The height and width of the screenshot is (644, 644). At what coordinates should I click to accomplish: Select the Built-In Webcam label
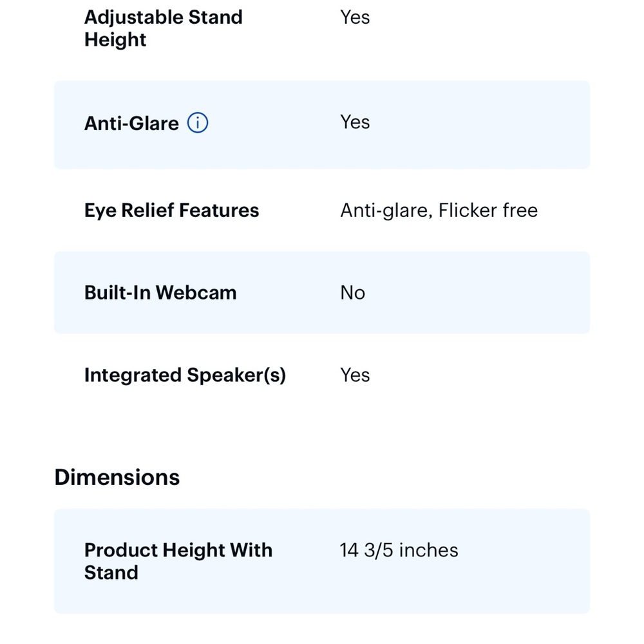160,293
